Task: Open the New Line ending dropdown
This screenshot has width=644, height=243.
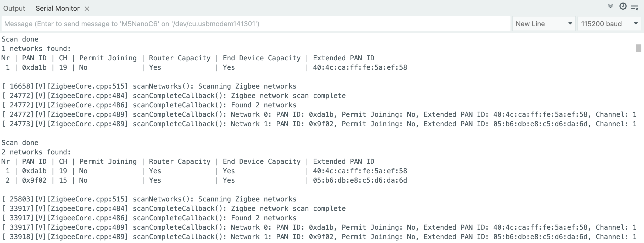Action: click(543, 24)
